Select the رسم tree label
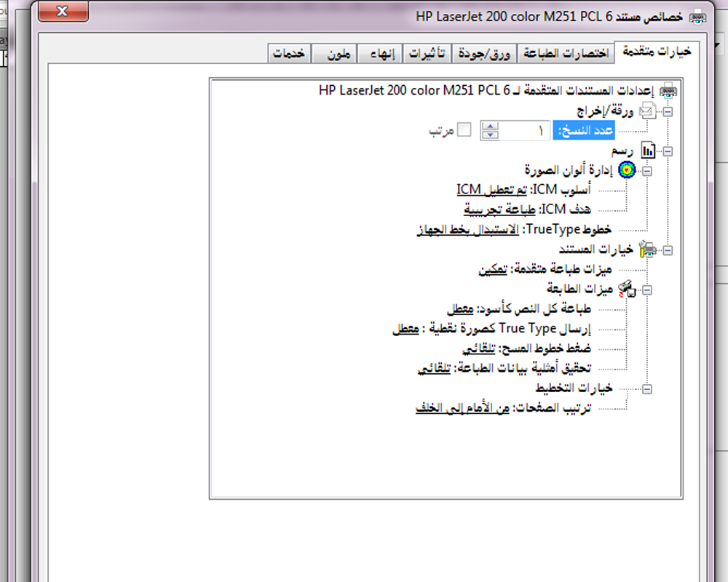The width and height of the screenshot is (728, 582). (x=622, y=151)
